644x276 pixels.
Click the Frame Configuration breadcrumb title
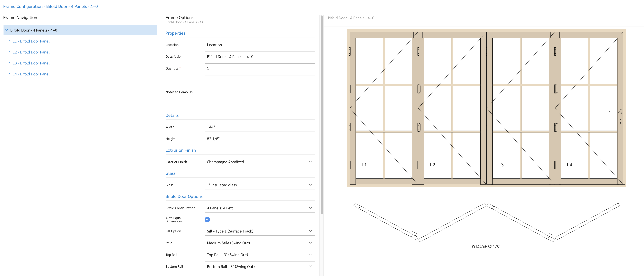point(51,6)
